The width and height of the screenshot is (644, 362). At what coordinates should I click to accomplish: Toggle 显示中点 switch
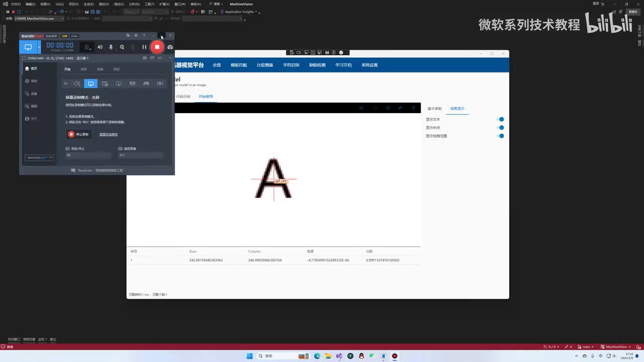point(500,128)
